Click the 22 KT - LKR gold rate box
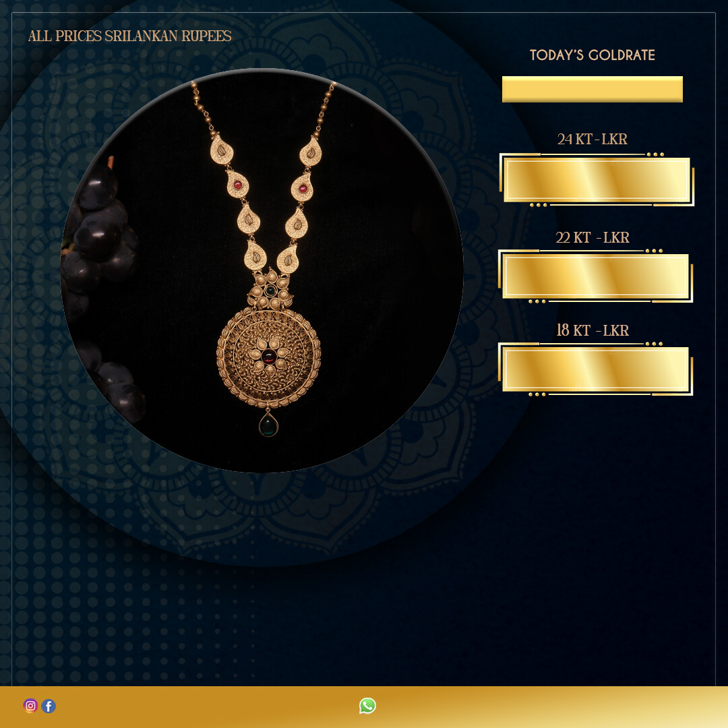Screen dimensions: 728x728 [x=596, y=276]
